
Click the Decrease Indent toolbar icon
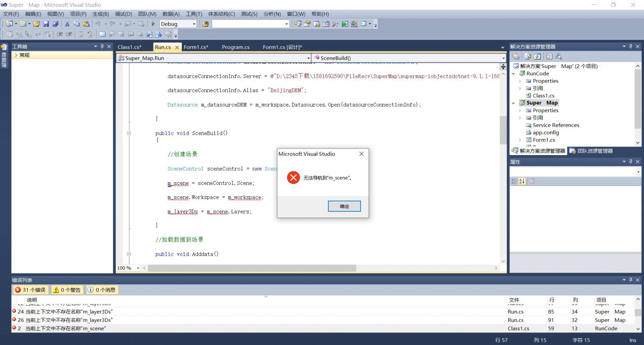[x=60, y=34]
